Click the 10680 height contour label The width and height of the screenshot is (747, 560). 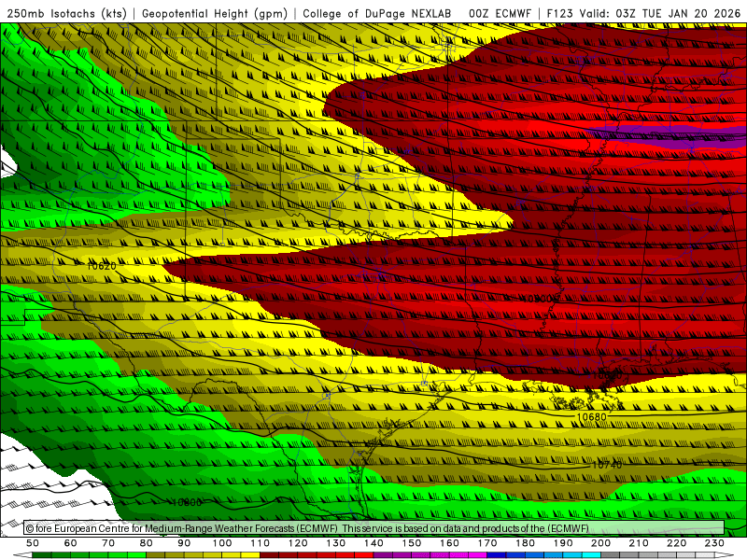point(591,416)
